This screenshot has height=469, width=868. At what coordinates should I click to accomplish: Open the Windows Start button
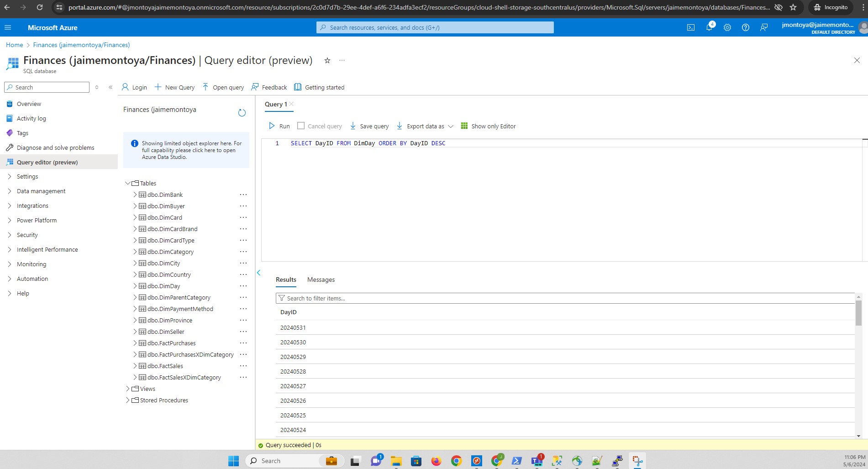coord(233,461)
